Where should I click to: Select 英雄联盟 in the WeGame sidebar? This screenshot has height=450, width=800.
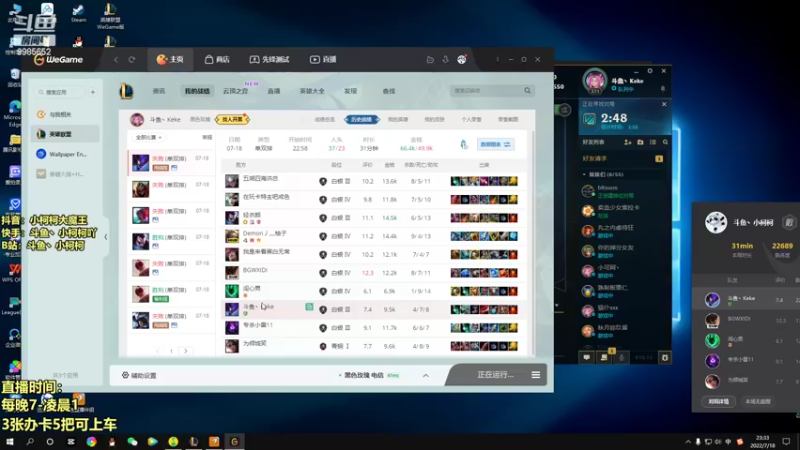(x=64, y=134)
